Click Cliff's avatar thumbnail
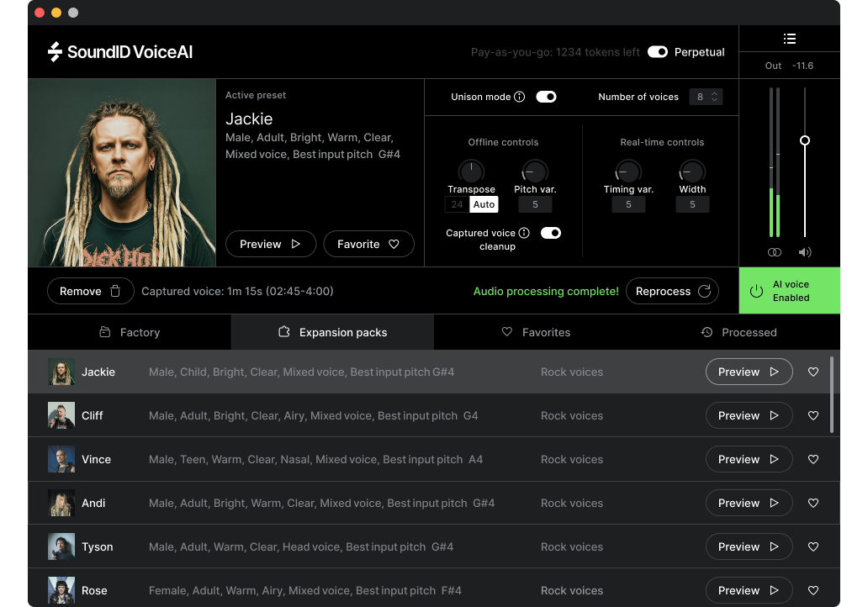Image resolution: width=868 pixels, height=607 pixels. pyautogui.click(x=61, y=415)
